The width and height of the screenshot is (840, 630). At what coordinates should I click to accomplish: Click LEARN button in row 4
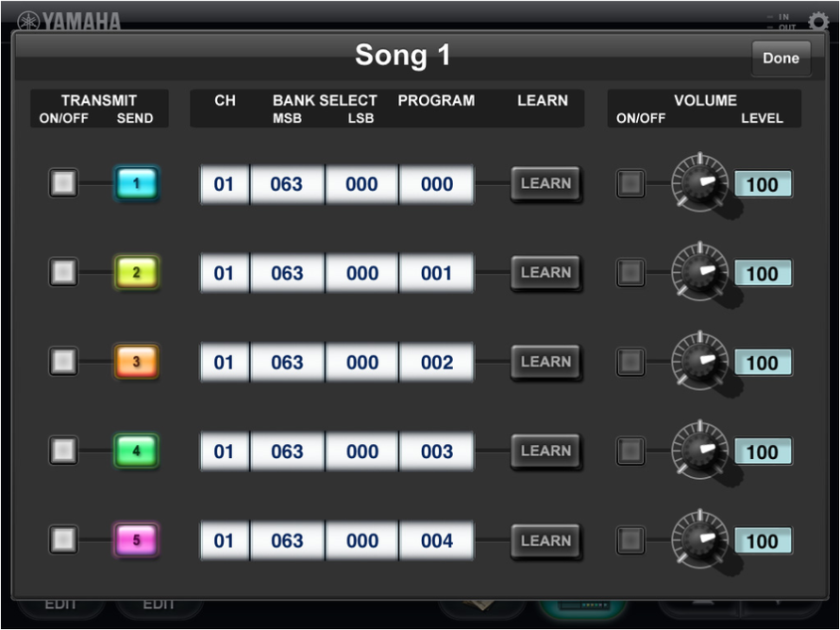tap(546, 451)
